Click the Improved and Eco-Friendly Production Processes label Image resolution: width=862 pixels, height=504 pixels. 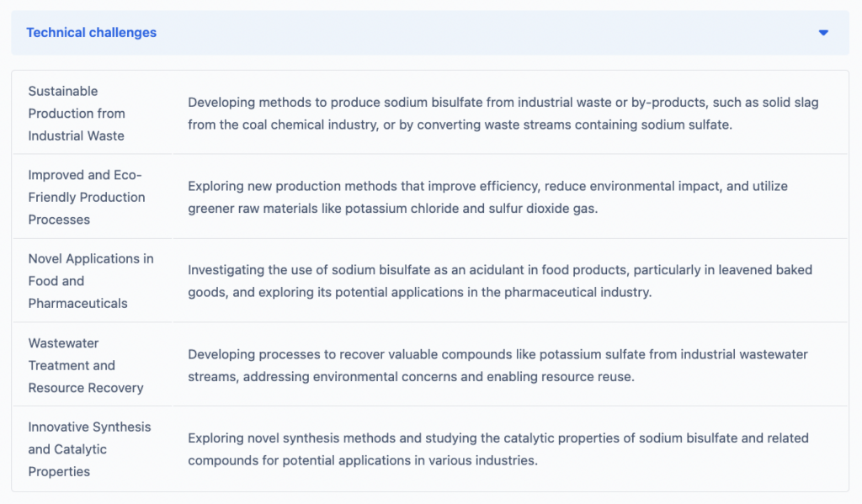point(87,197)
